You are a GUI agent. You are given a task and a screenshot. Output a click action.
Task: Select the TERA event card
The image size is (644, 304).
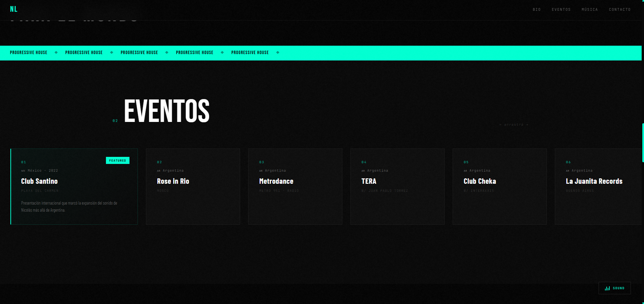pos(397,186)
